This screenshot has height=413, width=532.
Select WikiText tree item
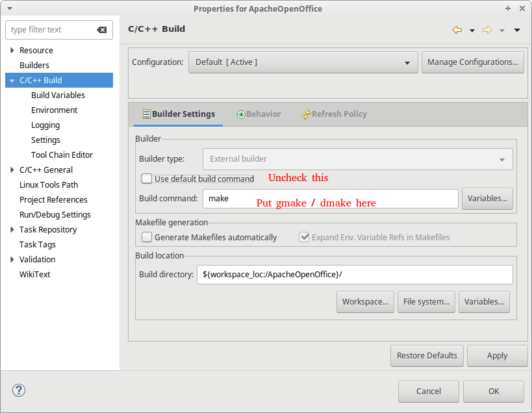click(34, 274)
